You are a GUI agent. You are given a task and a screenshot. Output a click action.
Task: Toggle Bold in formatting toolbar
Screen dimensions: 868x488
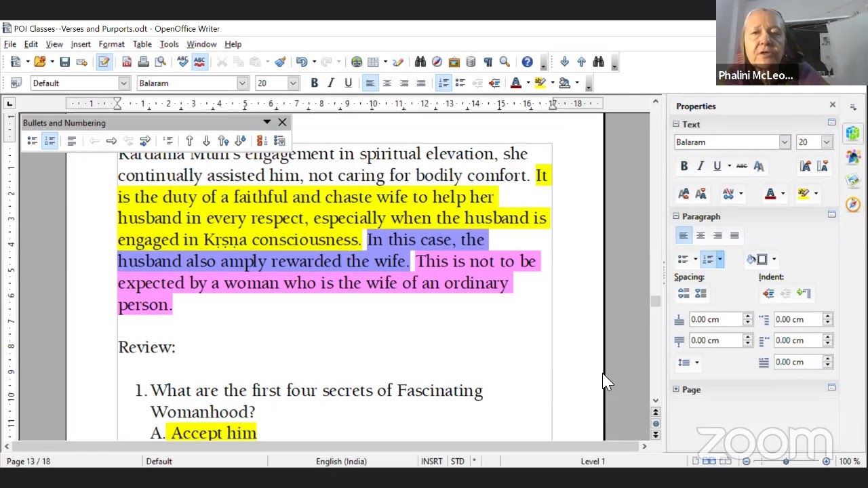(x=314, y=83)
